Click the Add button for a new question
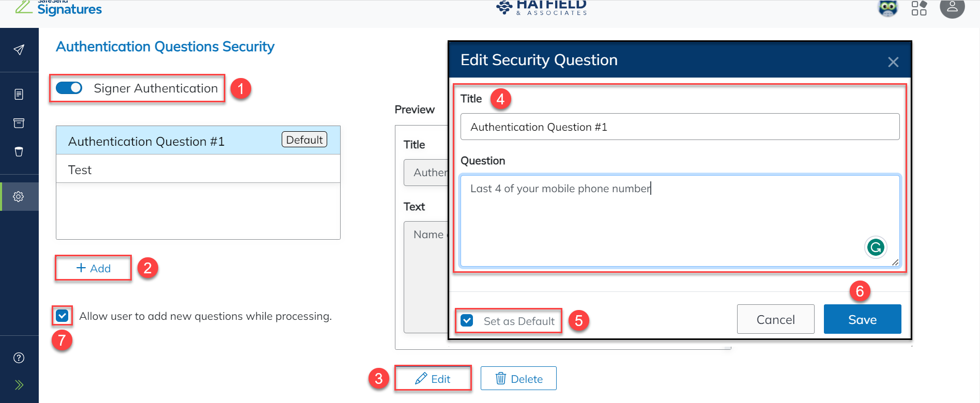 tap(93, 268)
